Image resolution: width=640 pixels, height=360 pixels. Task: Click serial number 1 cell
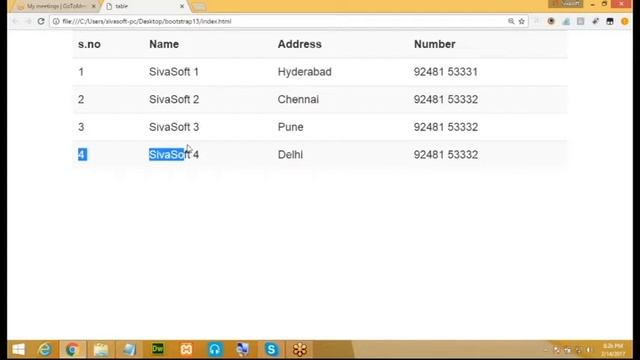(x=81, y=72)
